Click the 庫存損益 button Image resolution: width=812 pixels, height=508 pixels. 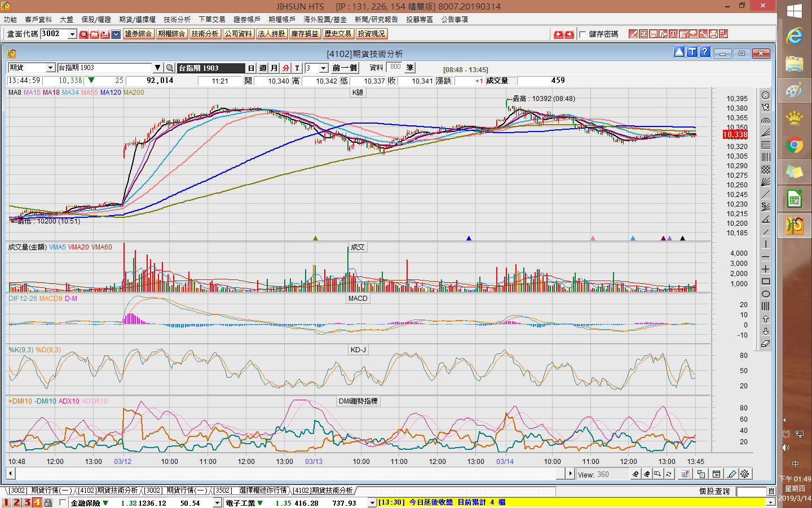click(x=304, y=34)
